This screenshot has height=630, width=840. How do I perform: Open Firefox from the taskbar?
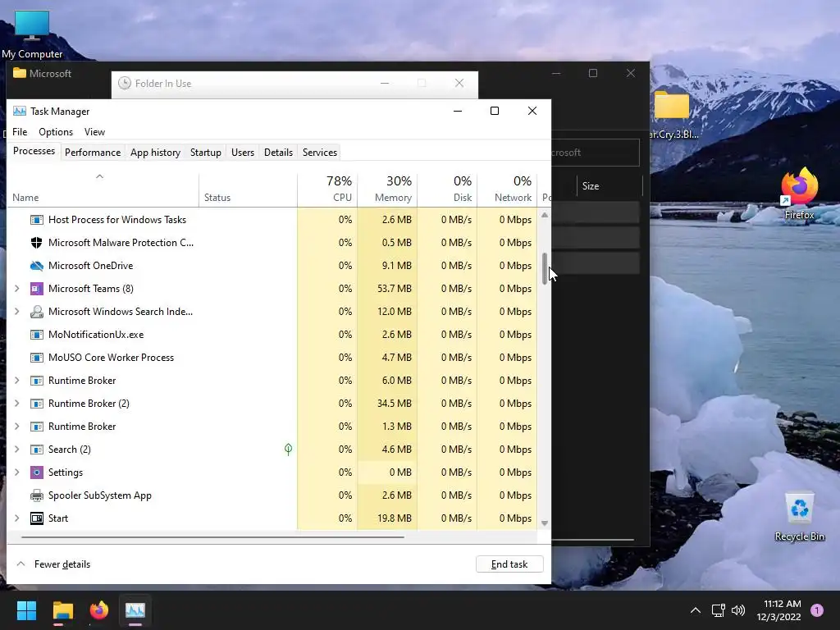pos(98,610)
